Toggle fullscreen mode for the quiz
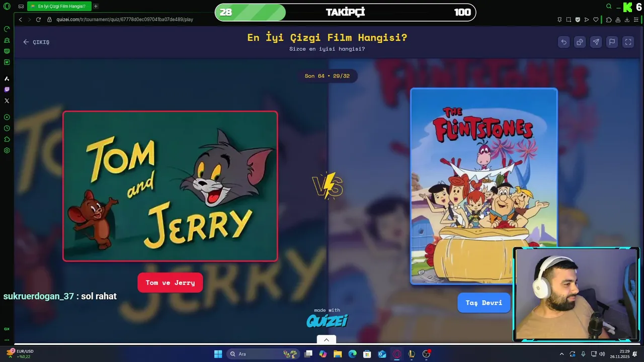Viewport: 644px width, 362px height. [628, 42]
